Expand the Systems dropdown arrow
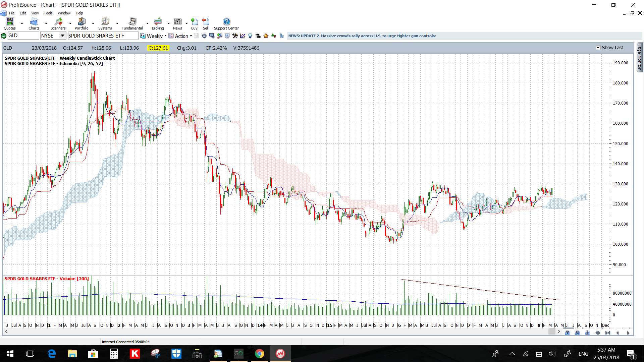This screenshot has width=644, height=362. click(x=117, y=24)
